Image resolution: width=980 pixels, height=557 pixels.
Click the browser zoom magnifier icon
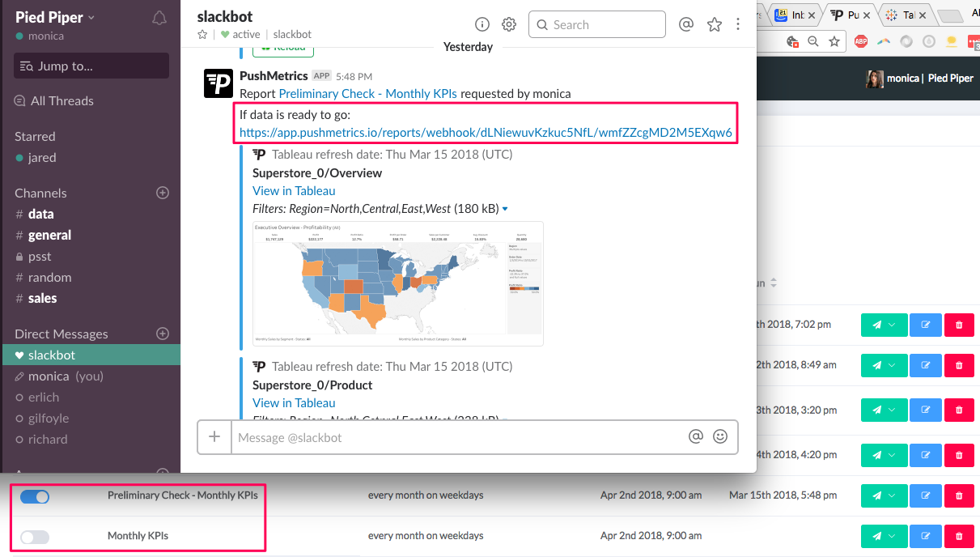813,41
